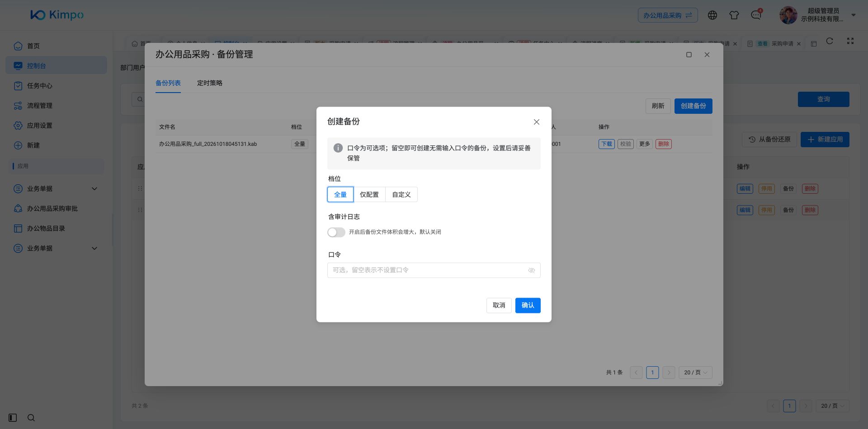The height and width of the screenshot is (429, 868).
Task: Close the 创建备份 dialog
Action: coord(537,122)
